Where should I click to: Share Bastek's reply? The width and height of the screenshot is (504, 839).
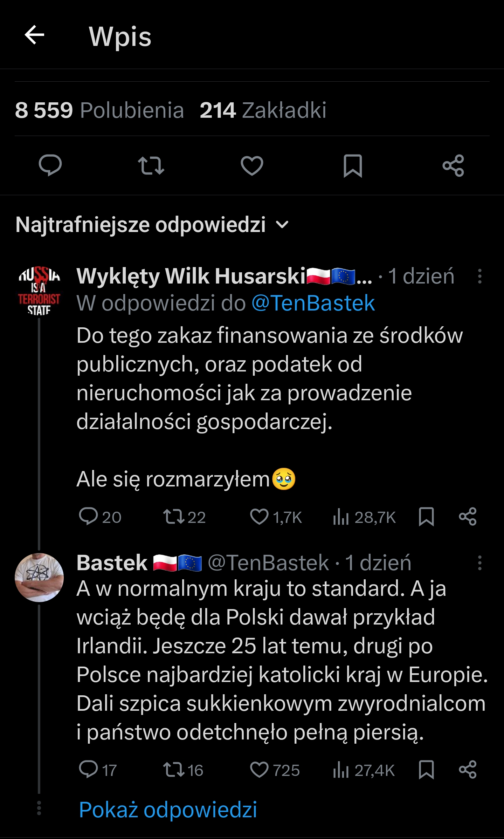coord(468,770)
